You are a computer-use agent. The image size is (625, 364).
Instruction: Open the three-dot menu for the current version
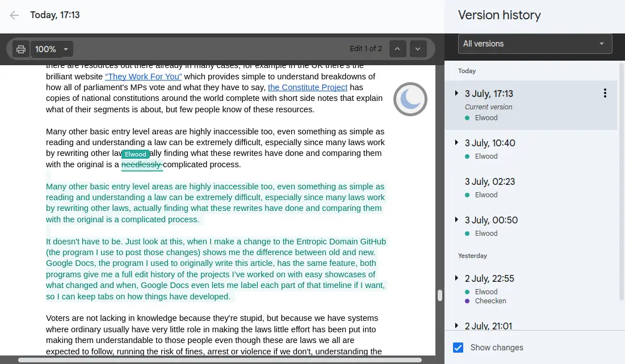tap(605, 92)
